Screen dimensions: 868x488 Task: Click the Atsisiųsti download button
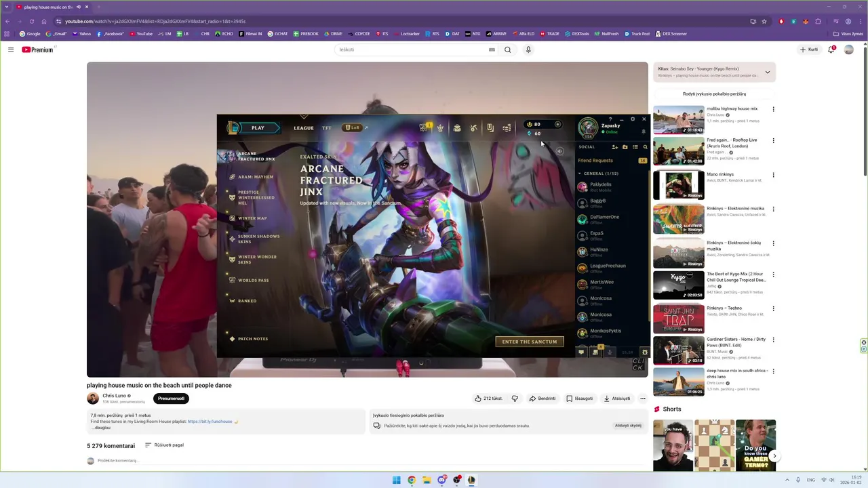coord(617,399)
